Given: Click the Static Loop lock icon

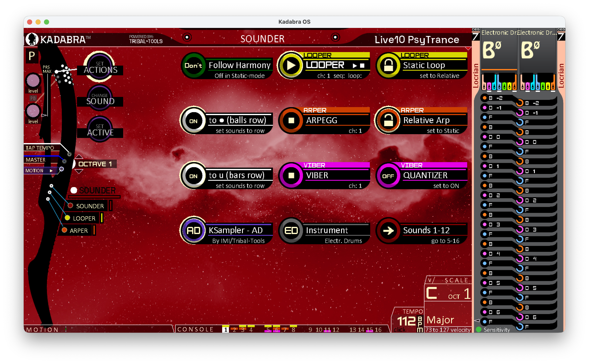Looking at the screenshot, I should click(x=388, y=65).
